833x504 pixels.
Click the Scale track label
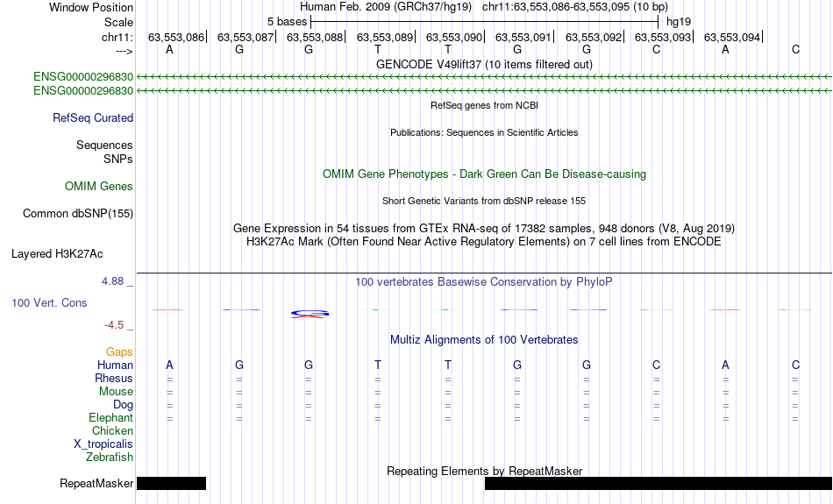118,22
